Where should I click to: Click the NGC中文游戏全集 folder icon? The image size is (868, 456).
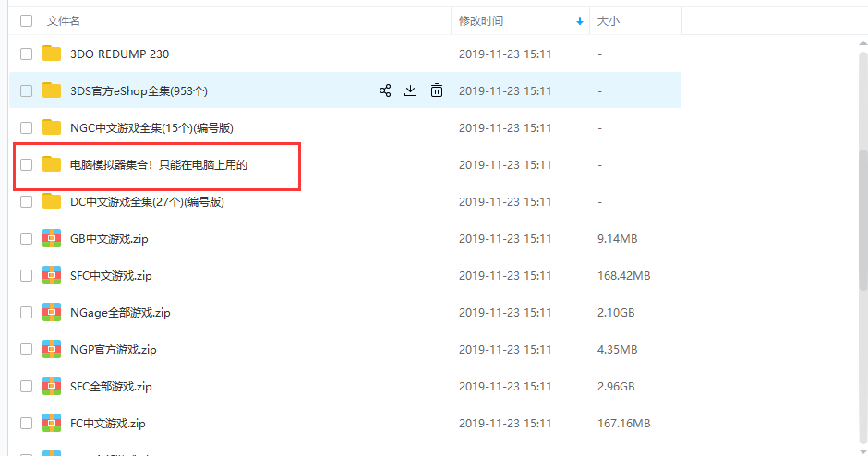click(x=52, y=127)
